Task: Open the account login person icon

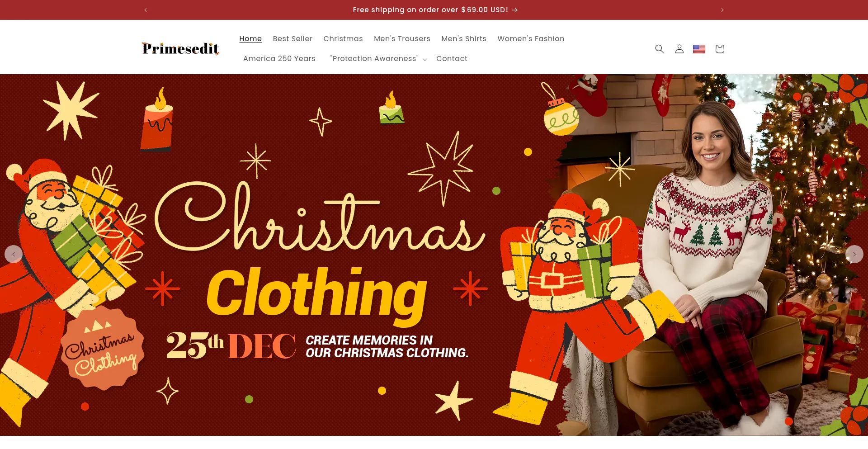Action: click(679, 49)
